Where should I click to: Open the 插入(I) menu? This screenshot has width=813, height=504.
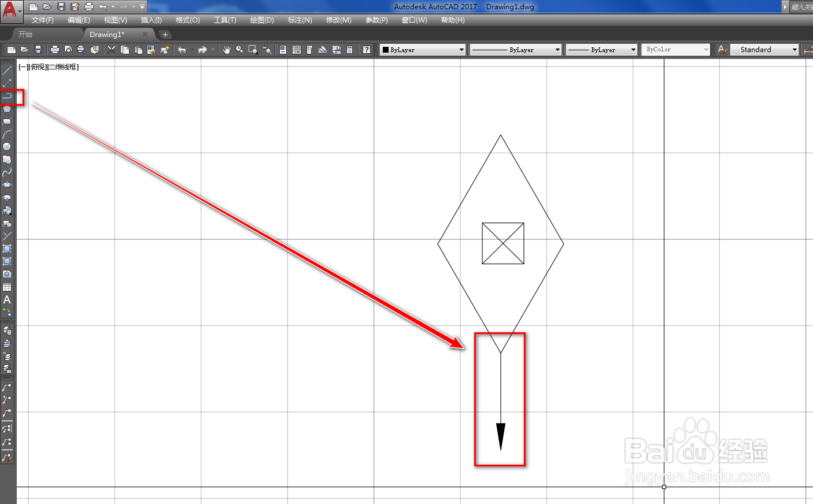[x=151, y=20]
